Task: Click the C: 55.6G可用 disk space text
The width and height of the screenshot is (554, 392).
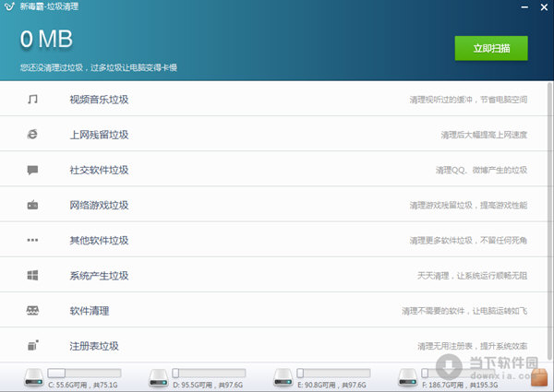Action: [x=83, y=385]
